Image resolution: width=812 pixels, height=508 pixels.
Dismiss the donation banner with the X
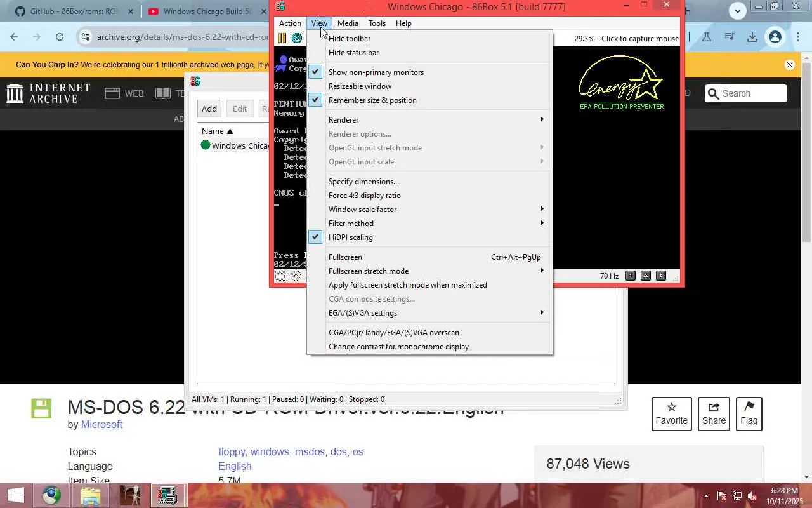(790, 65)
